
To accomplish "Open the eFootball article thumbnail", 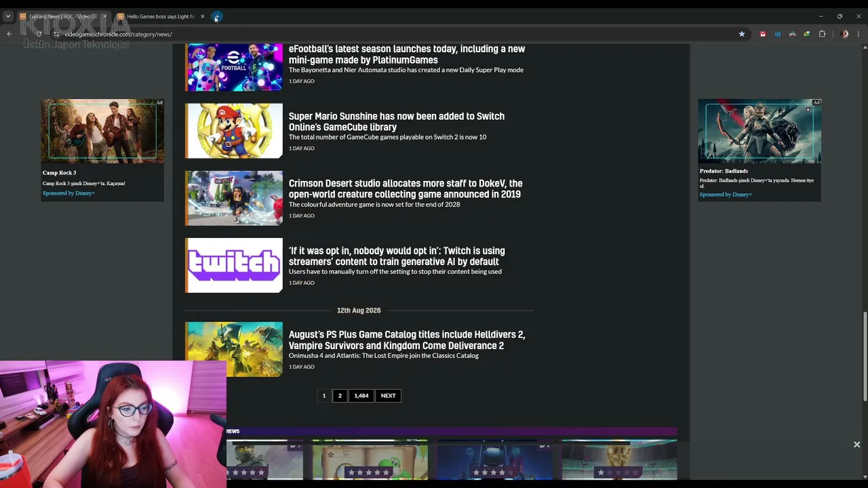I will [234, 67].
